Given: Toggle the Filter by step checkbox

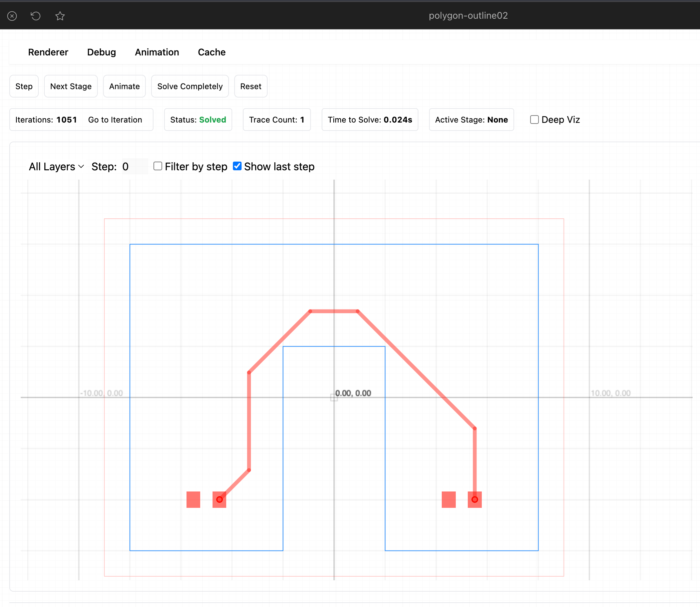Looking at the screenshot, I should point(158,166).
